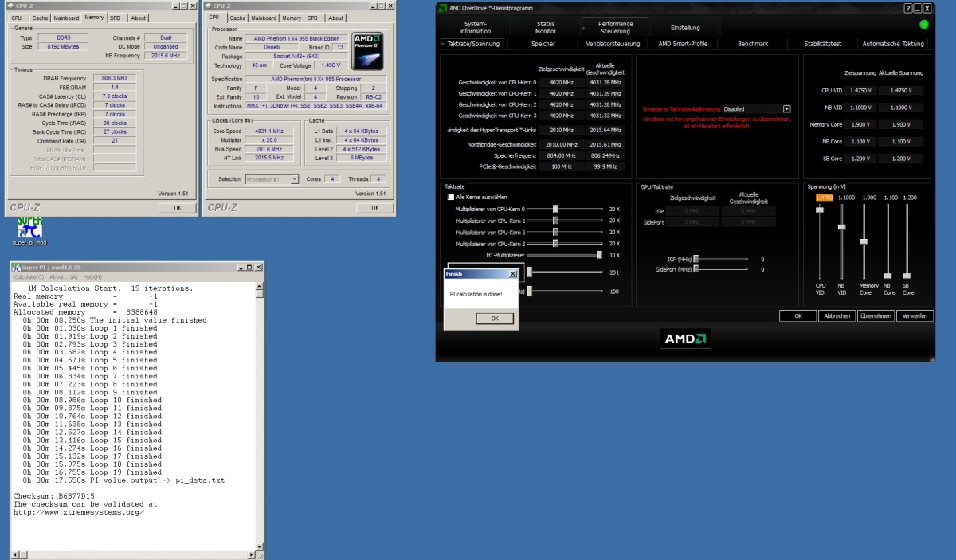Select the Performance Steuerung tab
The height and width of the screenshot is (560, 956).
pos(616,27)
